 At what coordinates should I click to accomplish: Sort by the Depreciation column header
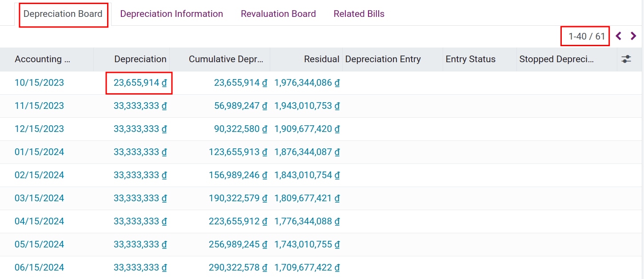[x=140, y=59]
